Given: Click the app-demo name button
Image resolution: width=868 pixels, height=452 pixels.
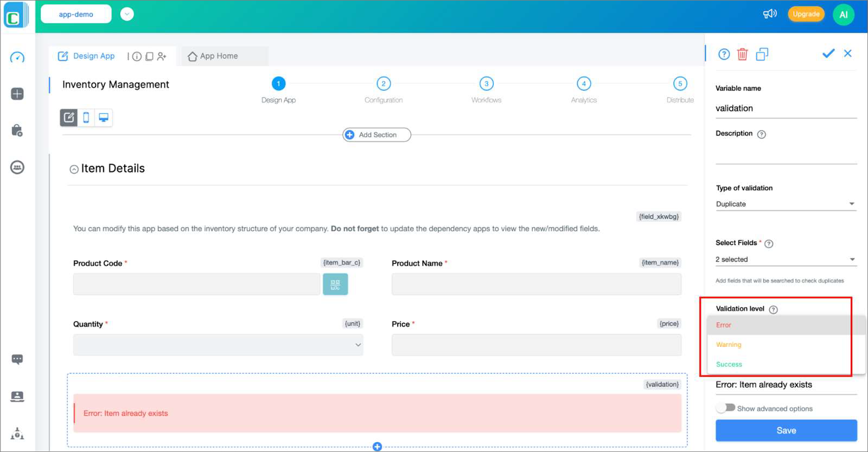Looking at the screenshot, I should coord(76,14).
